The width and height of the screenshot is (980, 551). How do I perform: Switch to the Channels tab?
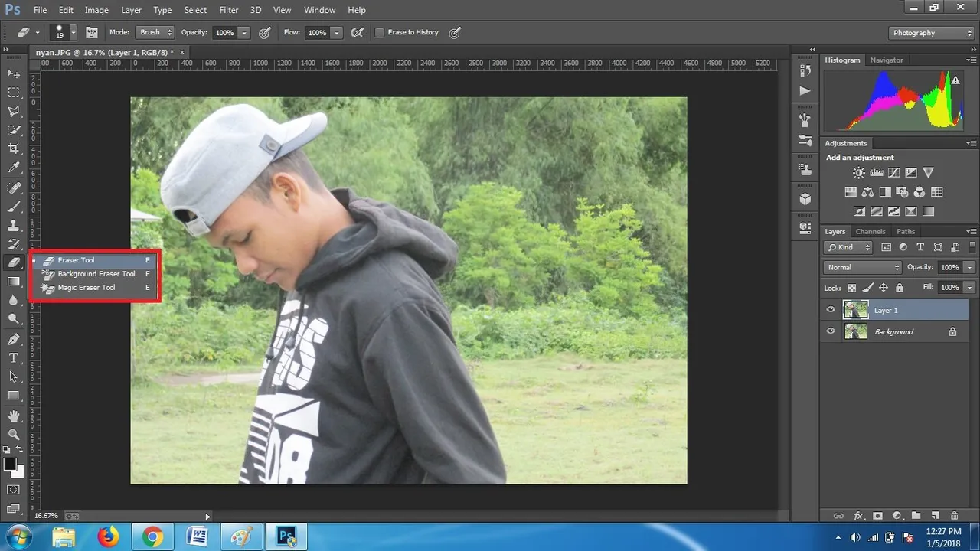[x=871, y=231]
